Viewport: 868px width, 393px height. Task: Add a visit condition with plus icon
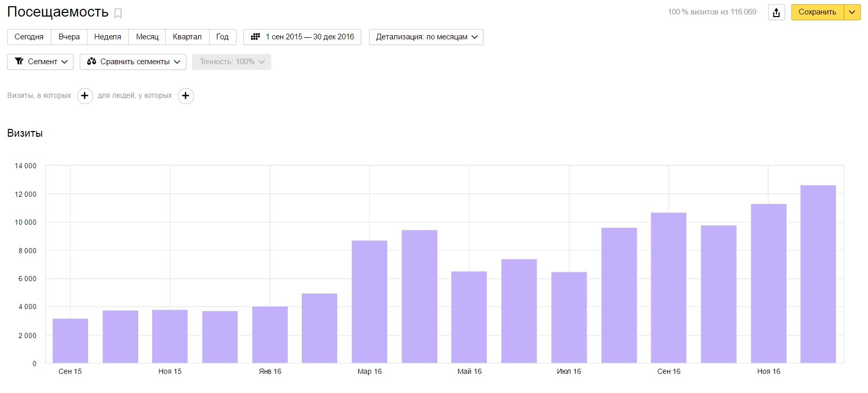pos(85,96)
